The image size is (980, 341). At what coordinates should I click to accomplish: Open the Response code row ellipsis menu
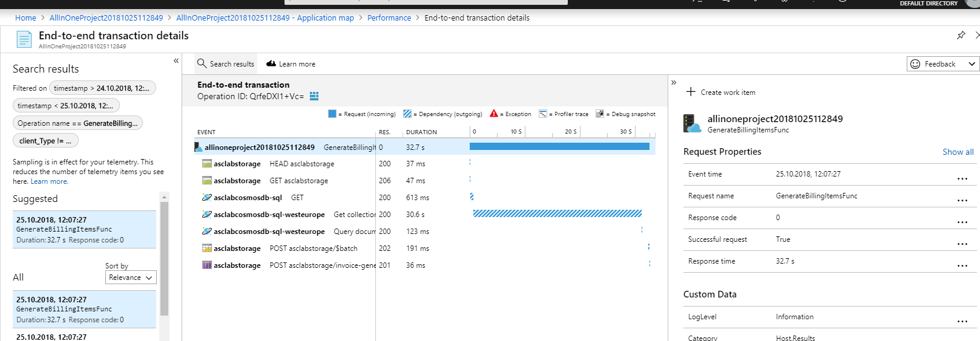click(x=962, y=222)
